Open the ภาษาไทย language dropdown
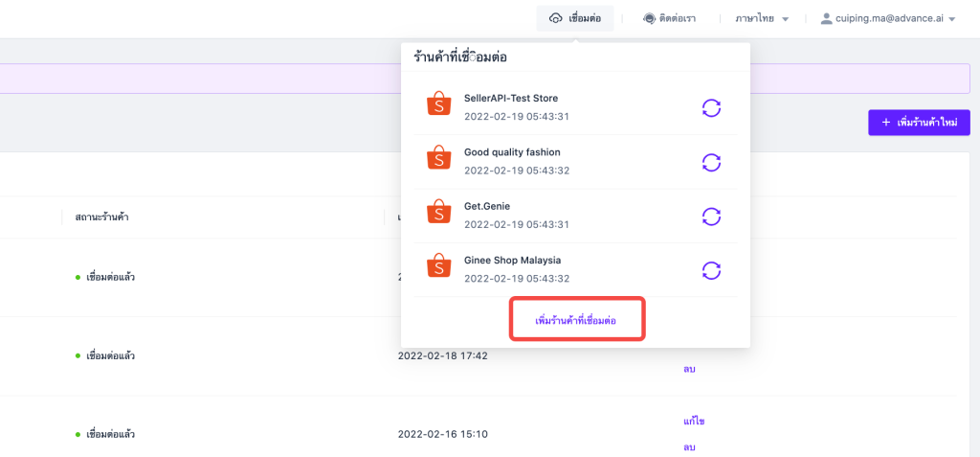Image resolution: width=980 pixels, height=457 pixels. 762,19
